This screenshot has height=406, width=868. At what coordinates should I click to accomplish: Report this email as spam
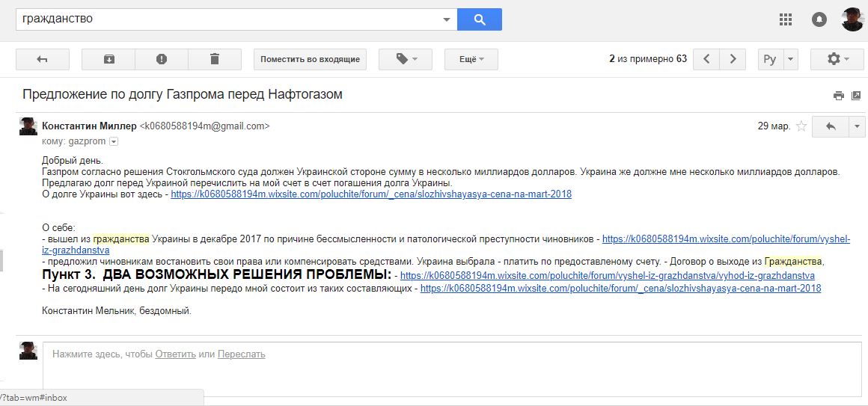[162, 59]
